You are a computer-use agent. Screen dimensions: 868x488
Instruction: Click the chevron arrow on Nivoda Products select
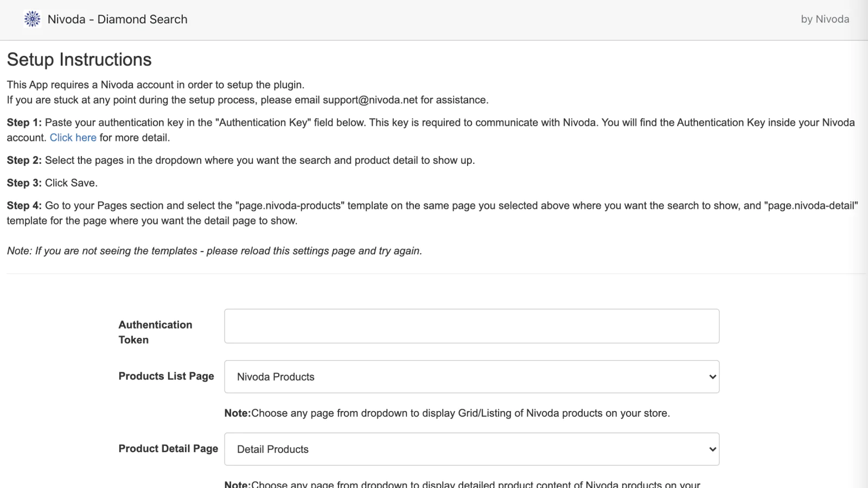click(x=712, y=377)
